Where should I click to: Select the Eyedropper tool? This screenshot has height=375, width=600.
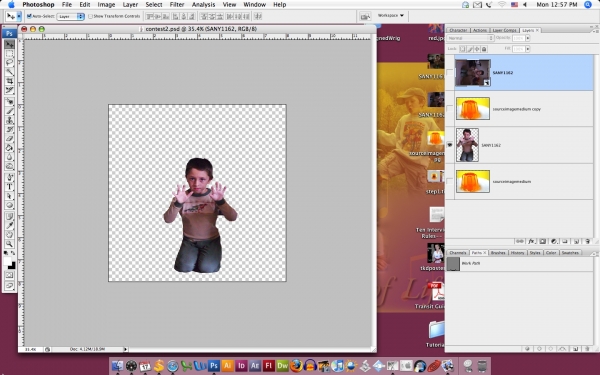(9, 226)
